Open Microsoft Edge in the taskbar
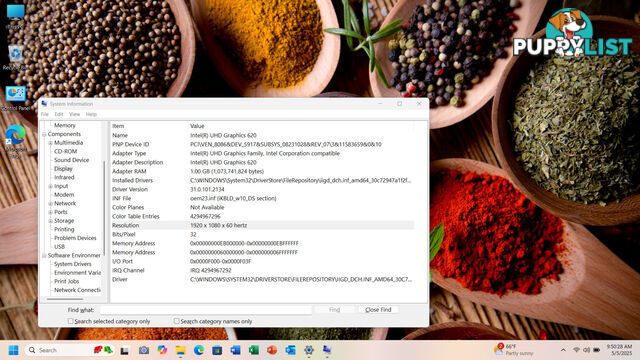 click(199, 350)
